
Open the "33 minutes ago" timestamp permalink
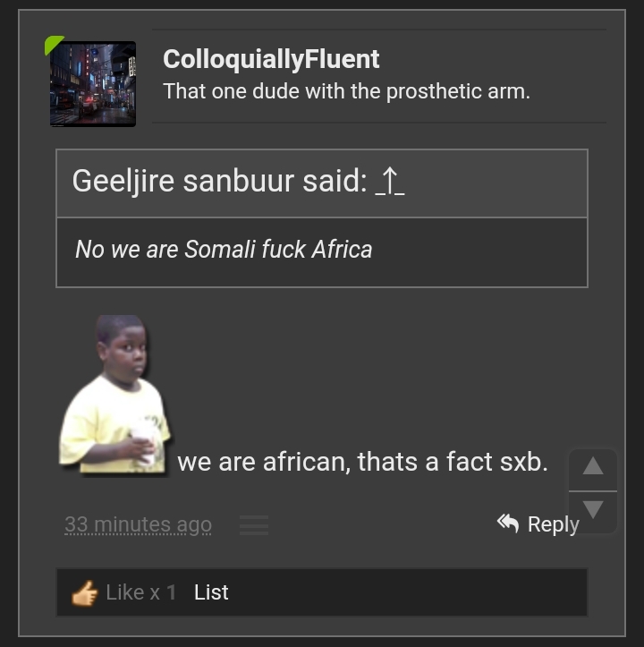point(138,524)
